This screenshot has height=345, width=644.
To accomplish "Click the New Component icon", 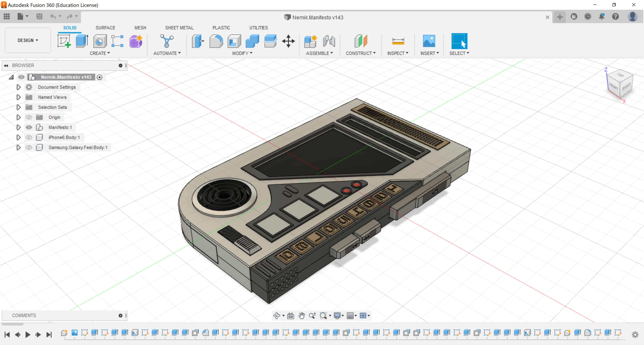I will (x=310, y=41).
